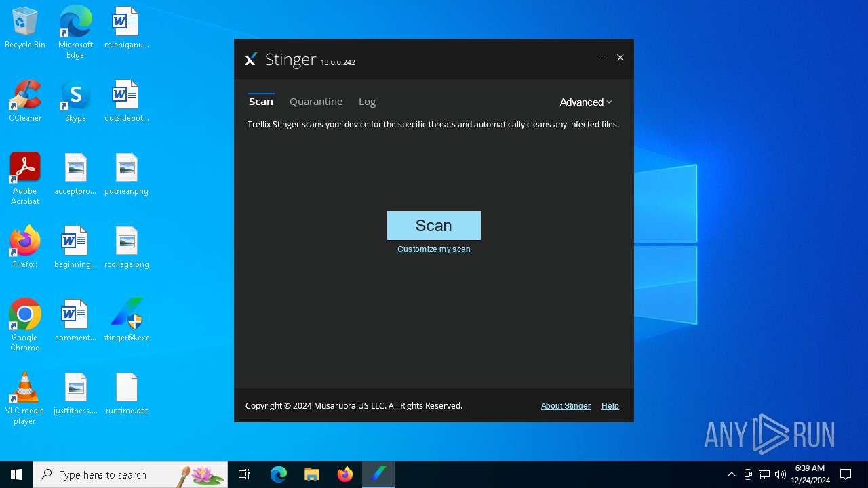Viewport: 868px width, 488px height.
Task: Select the outsidebot Word document icon
Action: point(126,102)
